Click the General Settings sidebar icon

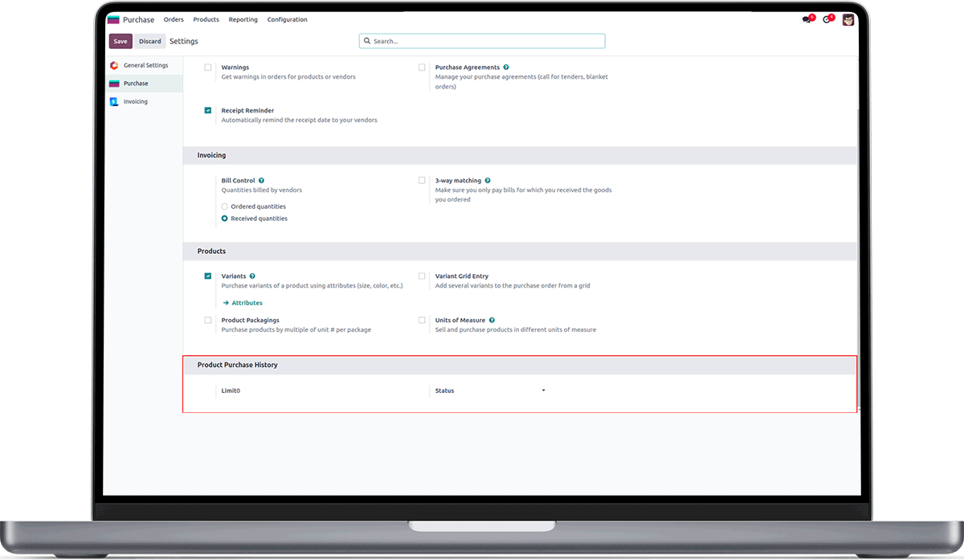[x=114, y=65]
